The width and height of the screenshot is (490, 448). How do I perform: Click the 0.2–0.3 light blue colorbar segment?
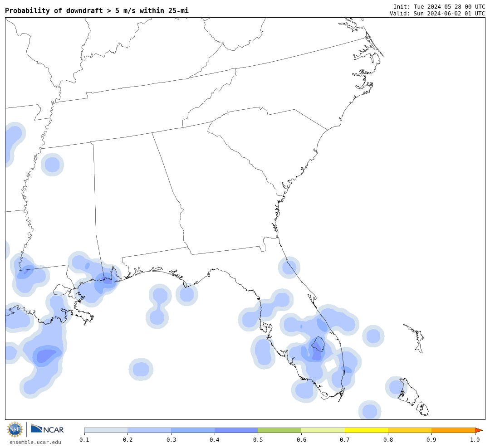149,430
